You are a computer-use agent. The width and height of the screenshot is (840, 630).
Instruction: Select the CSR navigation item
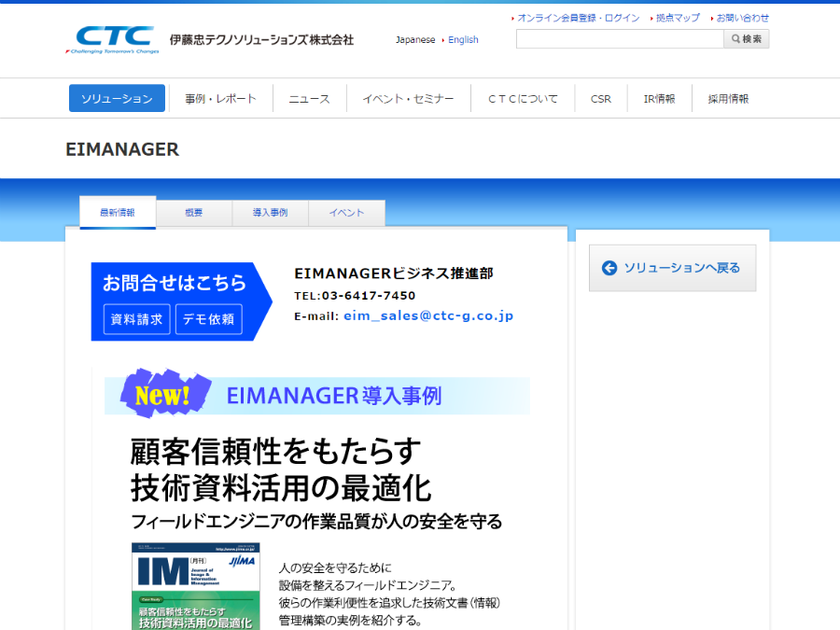[x=600, y=97]
